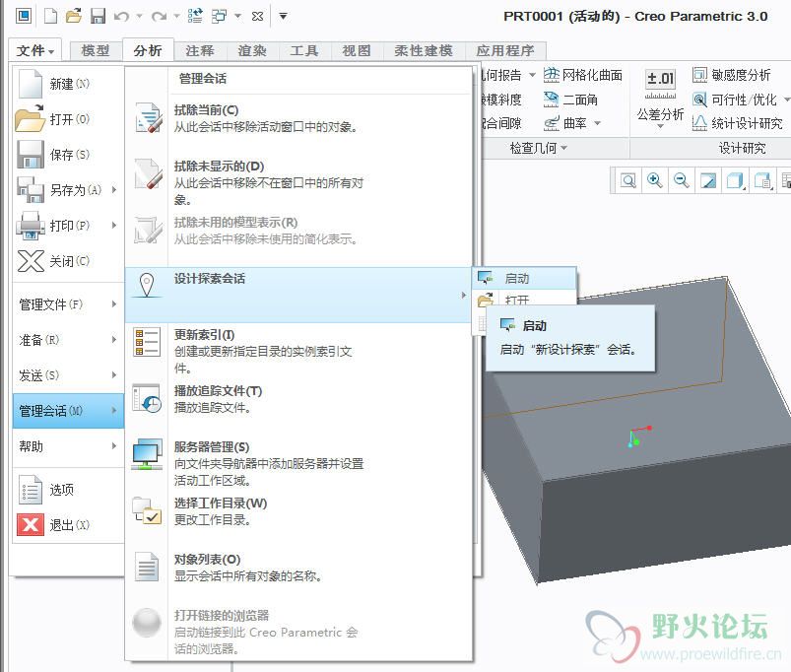The height and width of the screenshot is (672, 791).
Task: Choose 打开(O) in file menu
Action: point(68,119)
